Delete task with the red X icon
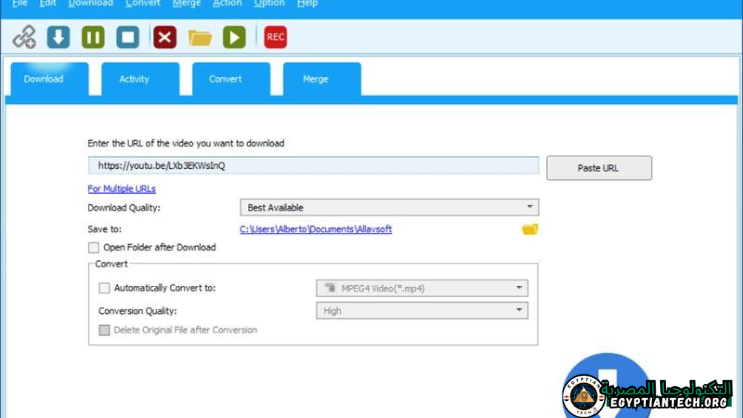 165,37
